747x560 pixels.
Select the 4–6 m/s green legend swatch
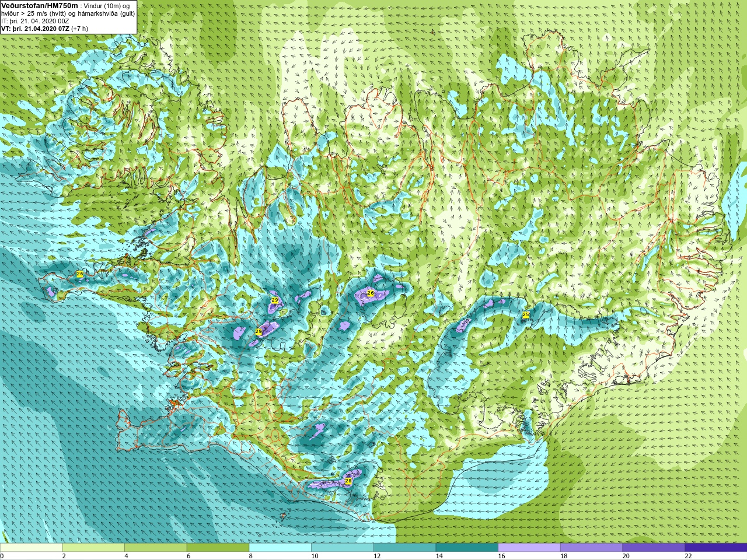pyautogui.click(x=156, y=548)
